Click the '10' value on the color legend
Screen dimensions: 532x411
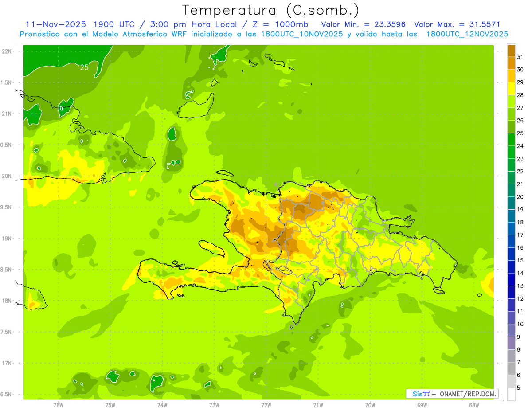tap(520, 324)
